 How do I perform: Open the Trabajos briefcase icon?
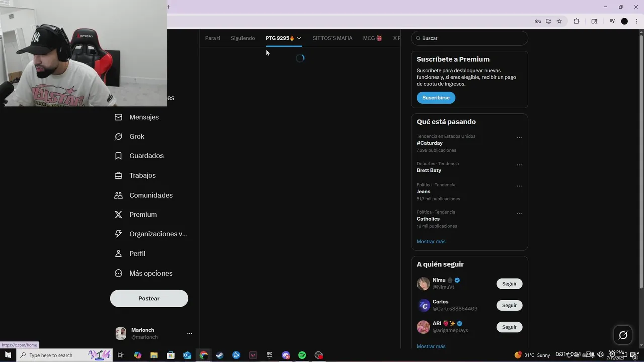point(118,175)
